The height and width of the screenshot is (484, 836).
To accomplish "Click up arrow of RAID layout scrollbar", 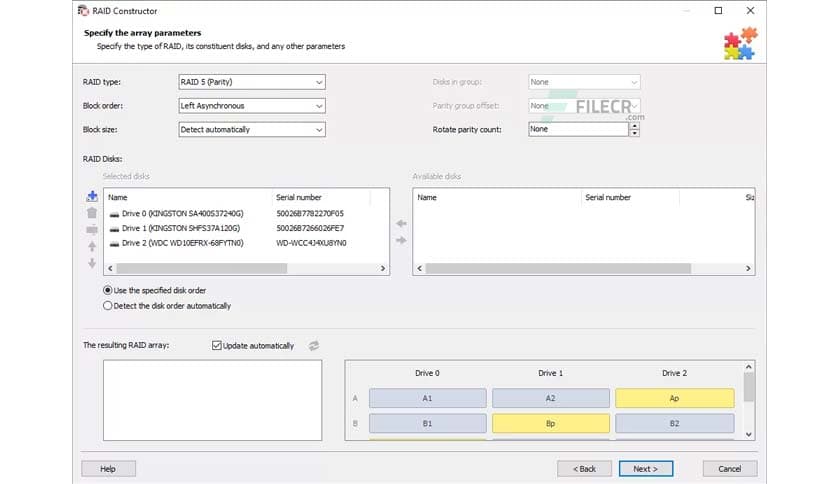I will (749, 367).
